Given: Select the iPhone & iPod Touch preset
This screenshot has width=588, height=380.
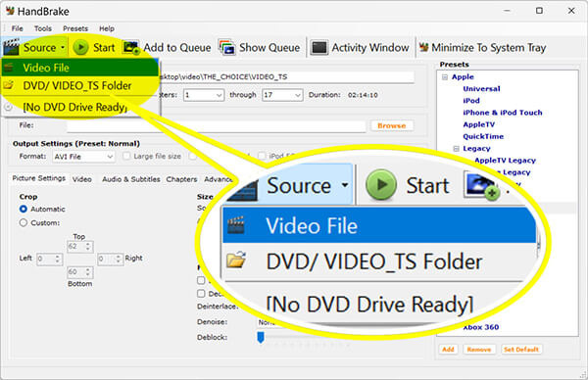Looking at the screenshot, I should (503, 113).
